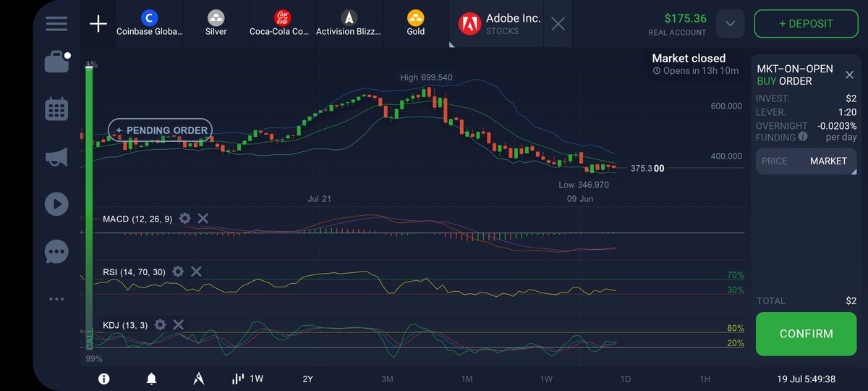Remove the MACD indicator

203,218
